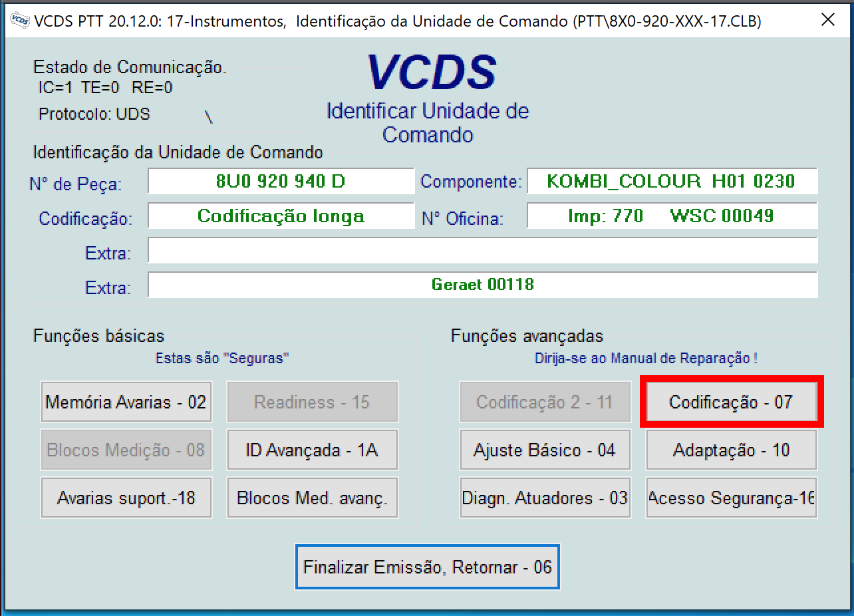The width and height of the screenshot is (854, 616).
Task: Open Ajuste Básico - 04
Action: coord(545,450)
